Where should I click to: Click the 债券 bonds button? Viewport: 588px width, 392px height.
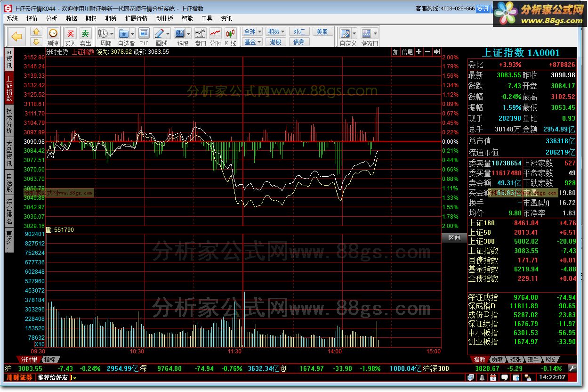[299, 41]
